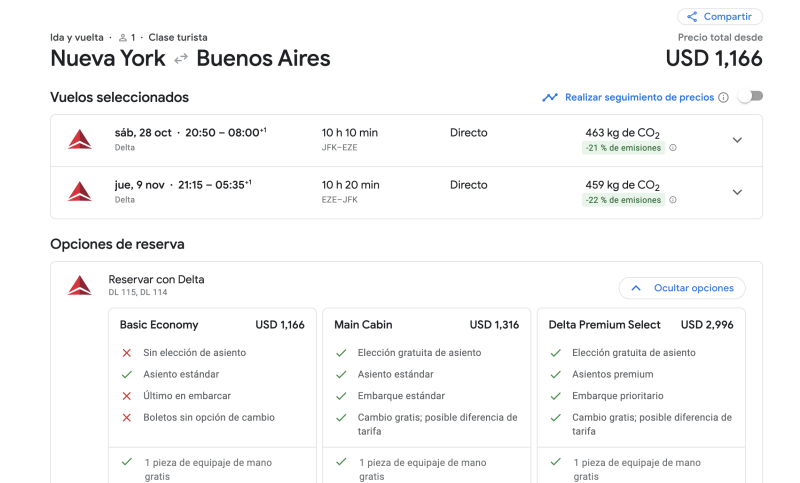The image size is (800, 483).
Task: Click the Reservar con Delta title
Action: (156, 279)
